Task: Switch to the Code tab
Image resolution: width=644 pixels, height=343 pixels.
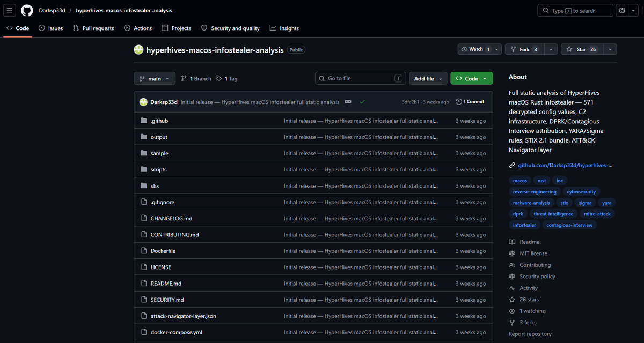Action: [18, 28]
